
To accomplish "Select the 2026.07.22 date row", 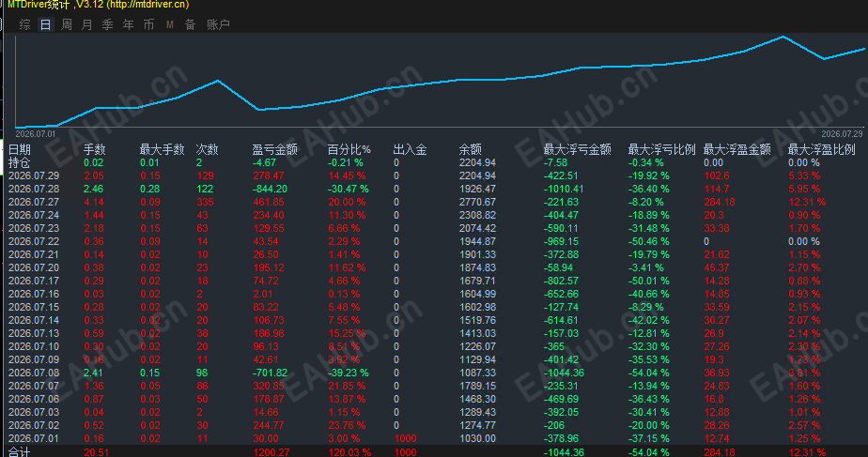I will (34, 242).
